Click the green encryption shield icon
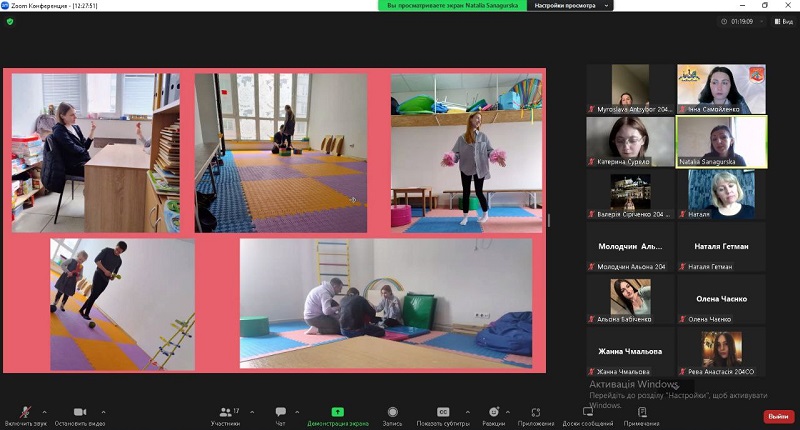Viewport: 800px width, 430px height. [10, 20]
